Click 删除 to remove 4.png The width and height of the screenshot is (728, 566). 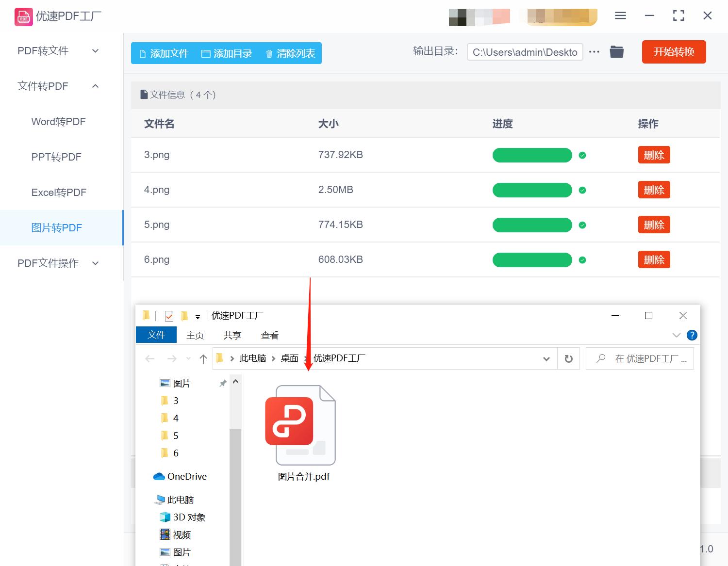pos(654,190)
